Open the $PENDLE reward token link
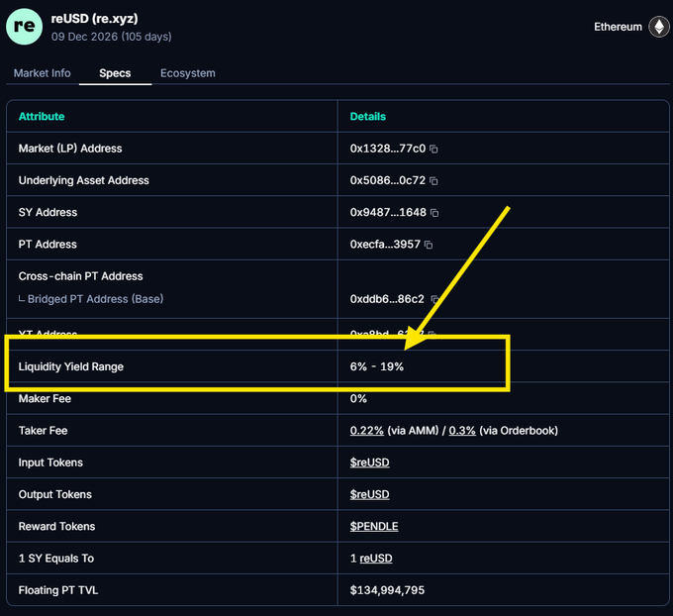 coord(374,526)
